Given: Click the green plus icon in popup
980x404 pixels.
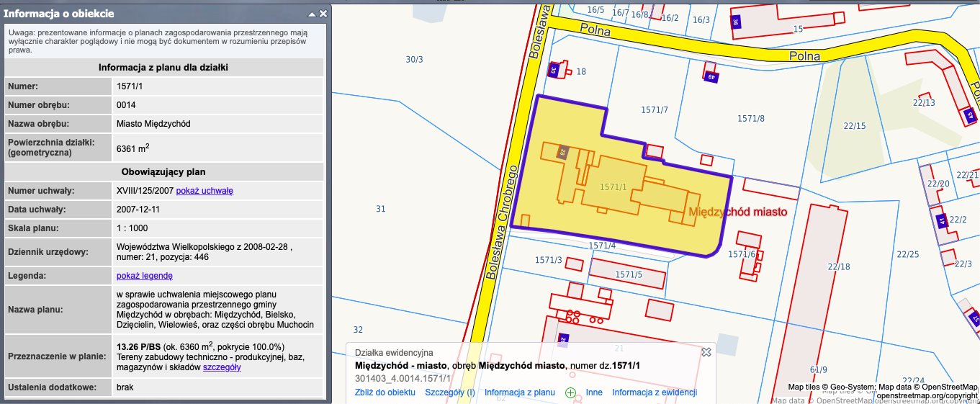Looking at the screenshot, I should [x=570, y=393].
